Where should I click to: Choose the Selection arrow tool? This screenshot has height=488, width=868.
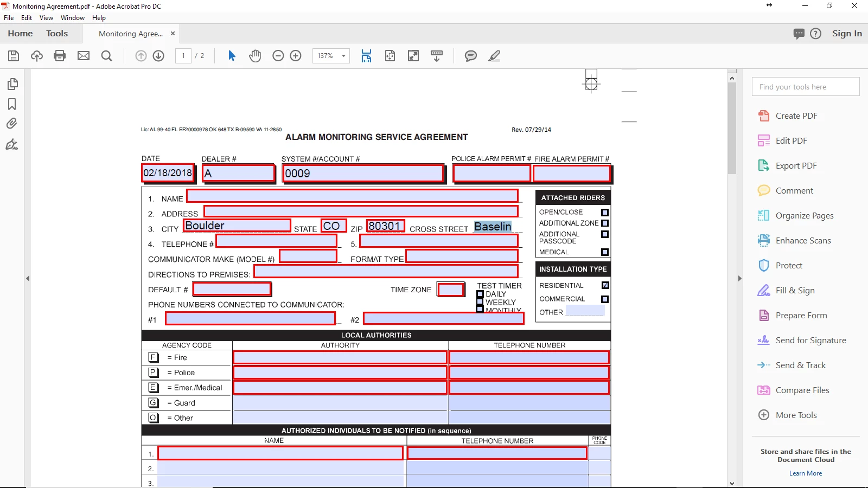[232, 56]
